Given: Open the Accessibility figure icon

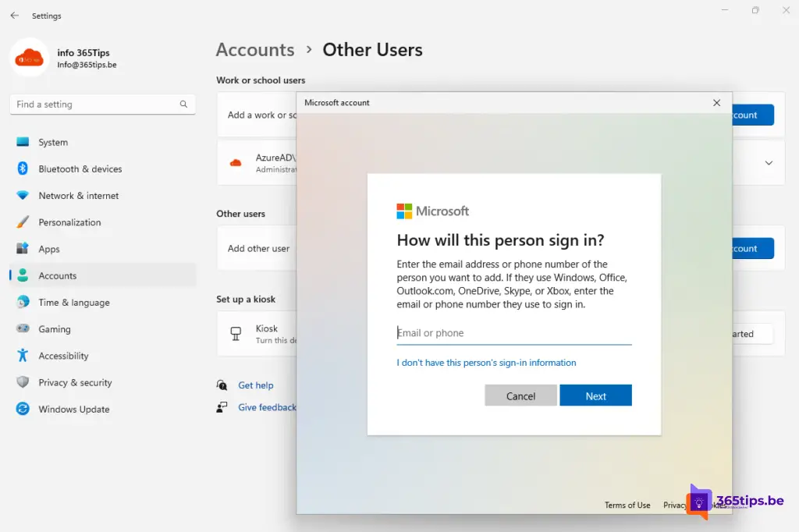Looking at the screenshot, I should 23,356.
